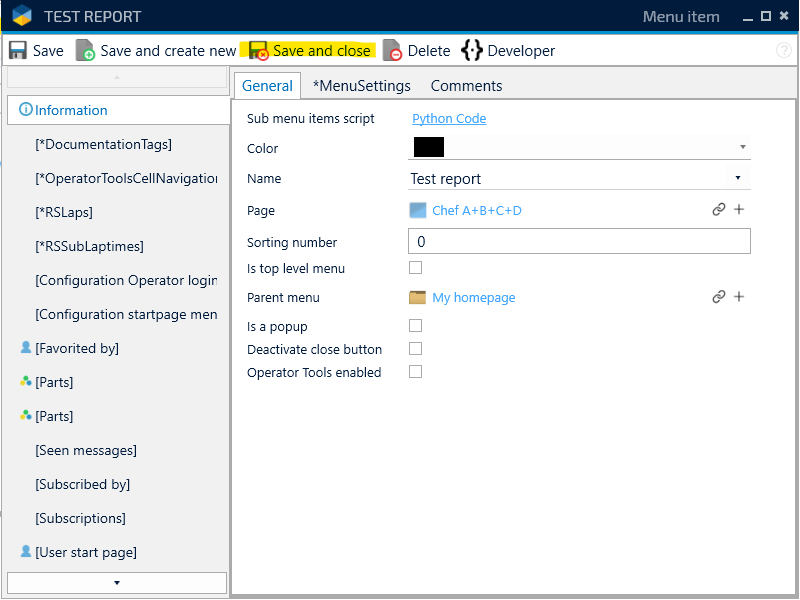
Task: Toggle the Operator Tools enabled checkbox
Action: tap(416, 372)
